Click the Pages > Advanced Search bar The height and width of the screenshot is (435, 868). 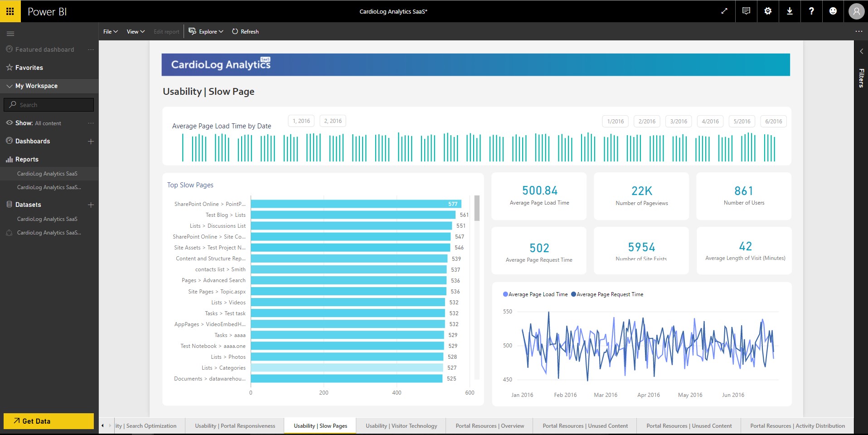pyautogui.click(x=349, y=280)
